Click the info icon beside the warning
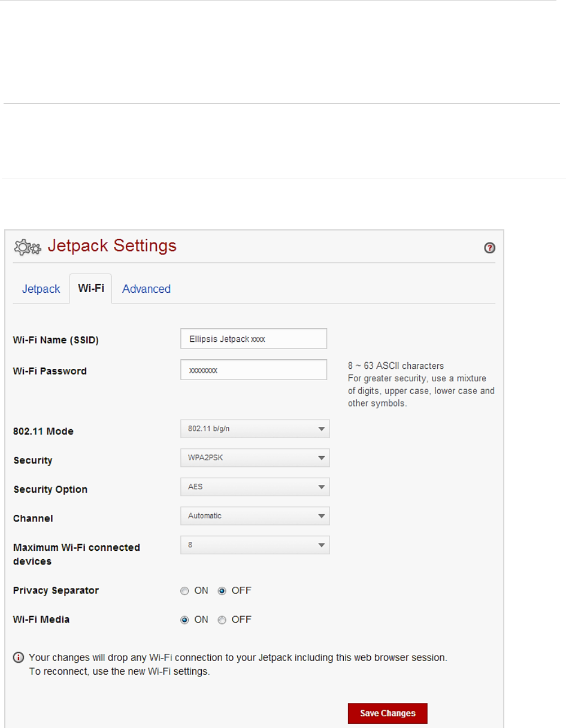This screenshot has height=728, width=566. (x=19, y=658)
